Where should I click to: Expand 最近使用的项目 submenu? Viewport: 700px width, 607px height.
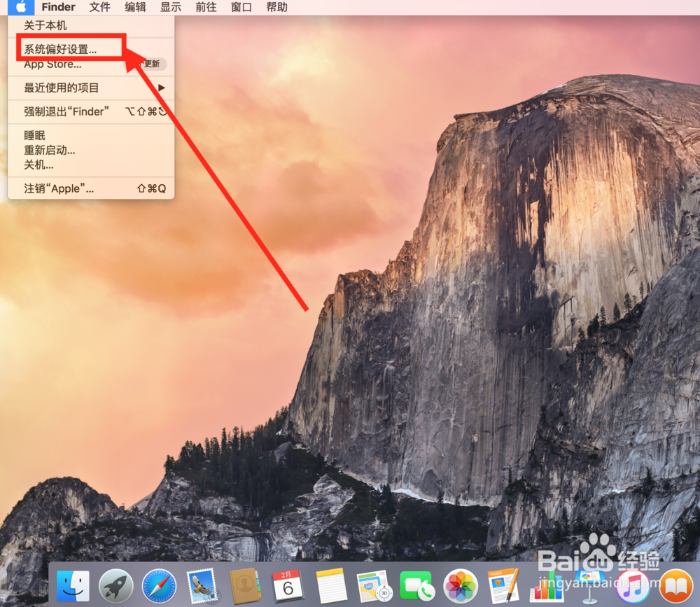click(91, 88)
